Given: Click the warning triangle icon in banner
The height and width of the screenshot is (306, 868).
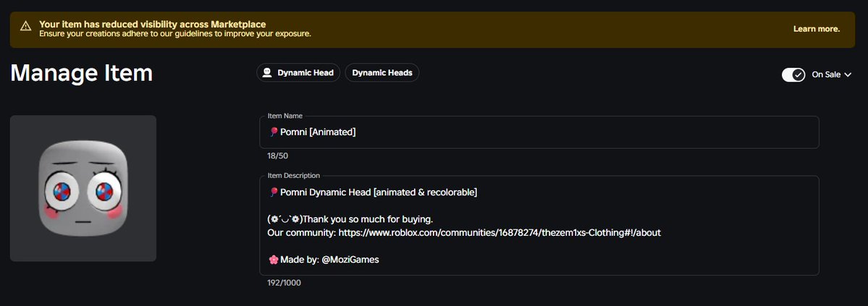Looking at the screenshot, I should (25, 26).
